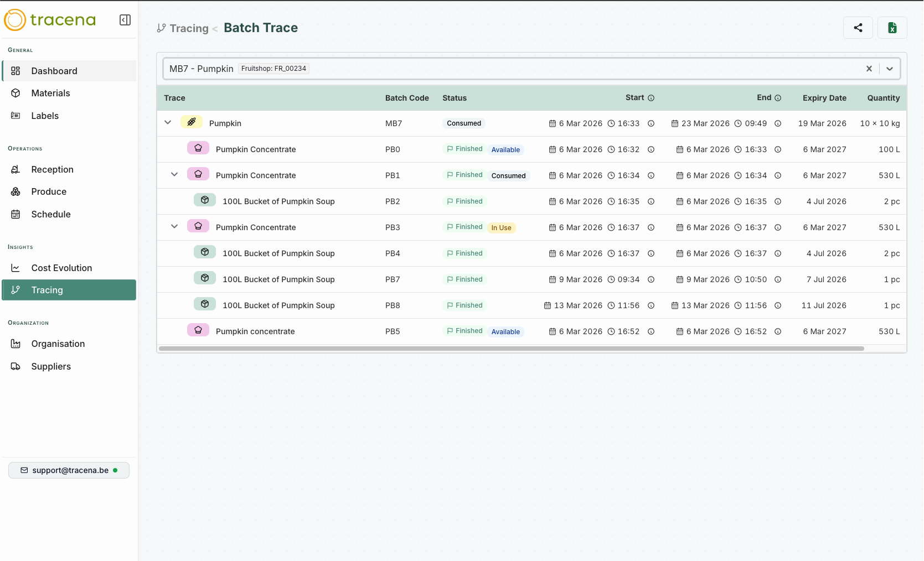This screenshot has height=561, width=924.
Task: Click the Available badge in PB0 row
Action: coord(505,150)
